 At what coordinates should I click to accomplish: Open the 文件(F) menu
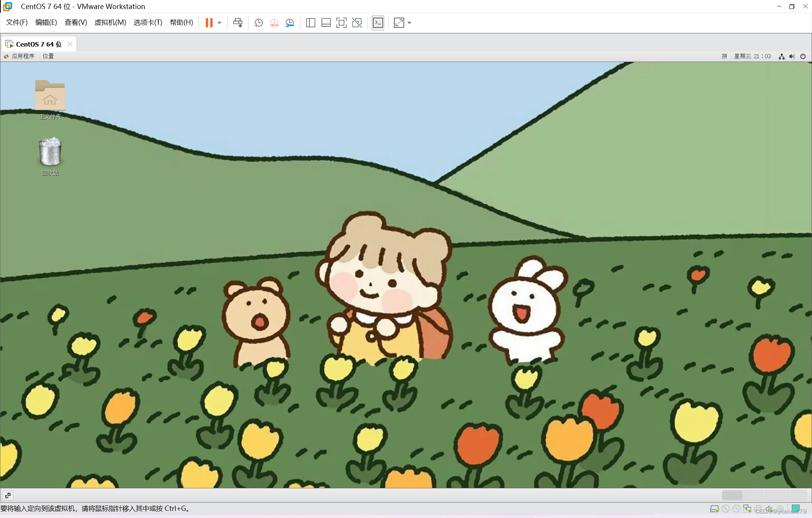click(17, 23)
